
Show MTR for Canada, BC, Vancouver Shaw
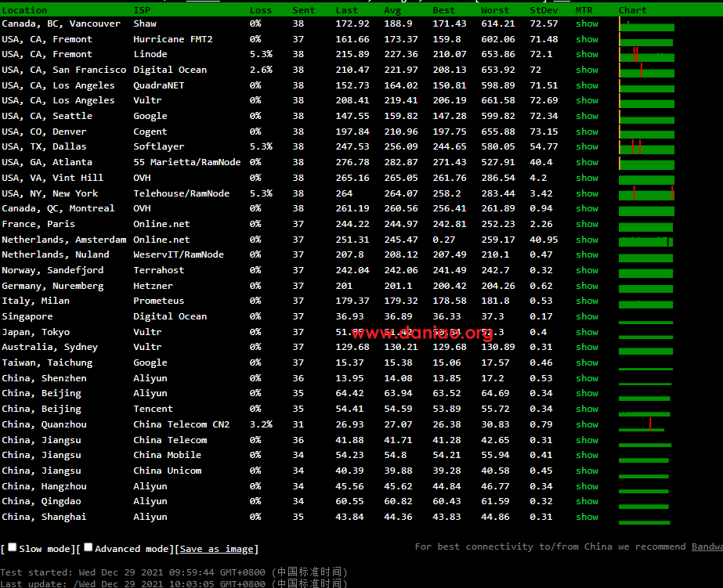(x=587, y=23)
